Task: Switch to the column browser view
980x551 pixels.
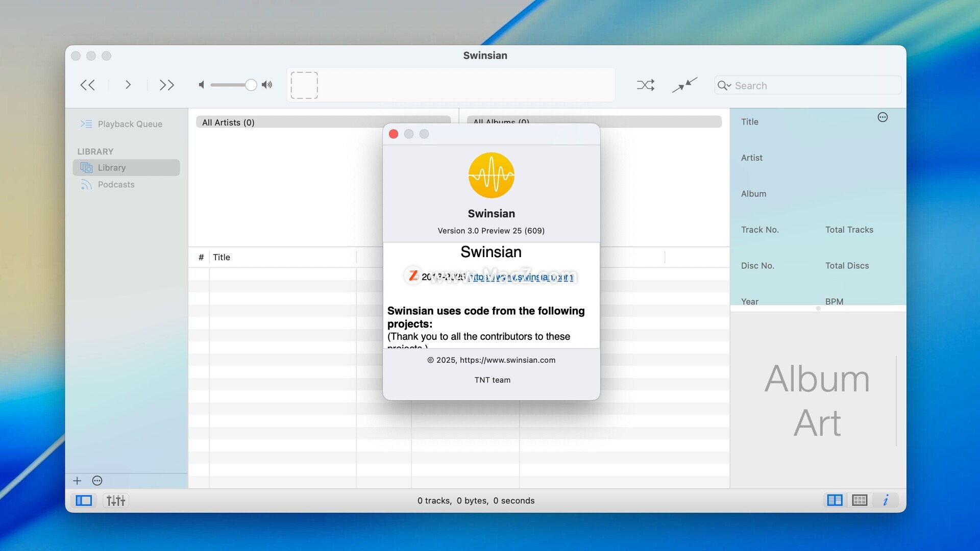Action: [835, 500]
